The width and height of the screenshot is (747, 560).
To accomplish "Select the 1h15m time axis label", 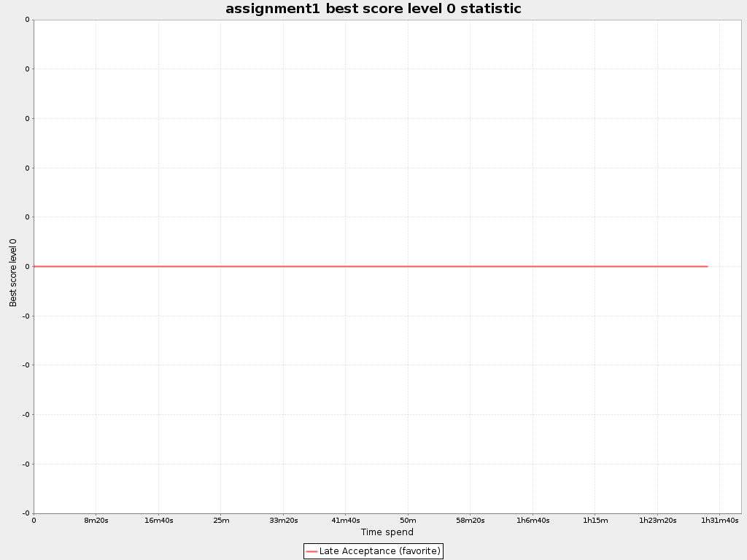I will coord(595,521).
